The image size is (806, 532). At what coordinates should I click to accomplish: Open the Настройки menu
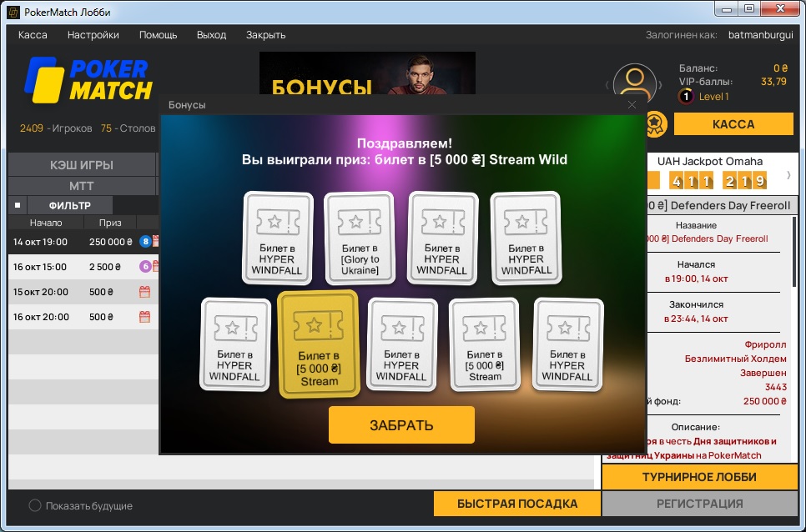point(93,35)
